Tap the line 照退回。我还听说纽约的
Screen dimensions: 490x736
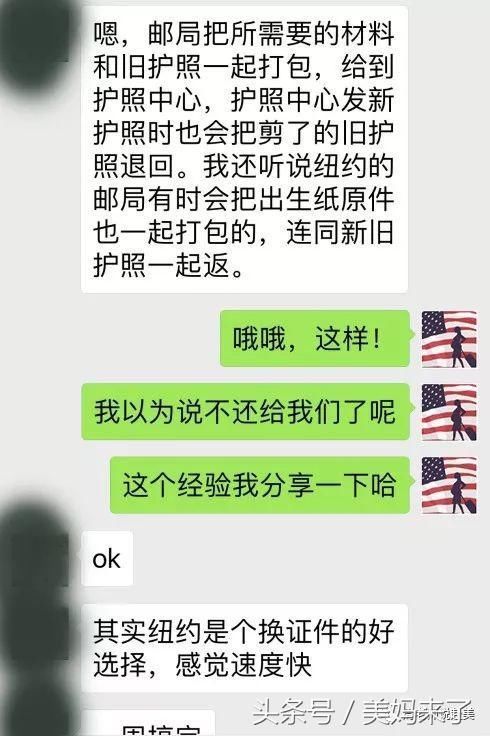click(243, 166)
